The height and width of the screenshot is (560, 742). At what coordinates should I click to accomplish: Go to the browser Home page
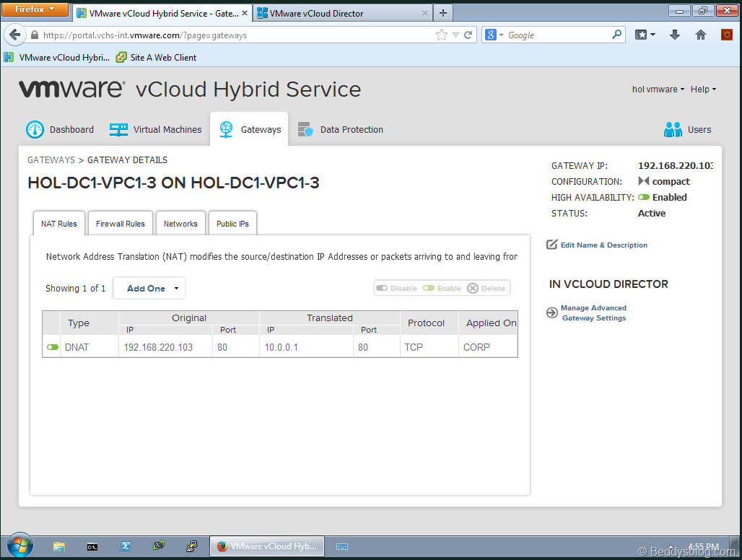point(701,35)
